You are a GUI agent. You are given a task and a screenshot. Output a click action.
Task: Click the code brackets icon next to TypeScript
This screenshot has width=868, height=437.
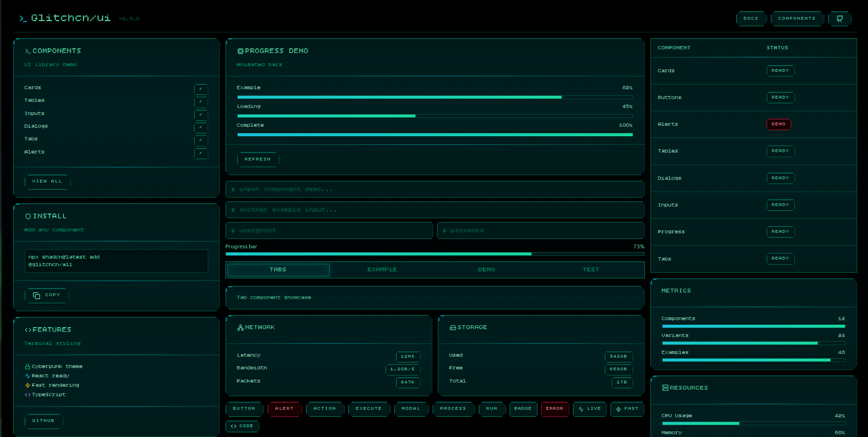pyautogui.click(x=27, y=394)
